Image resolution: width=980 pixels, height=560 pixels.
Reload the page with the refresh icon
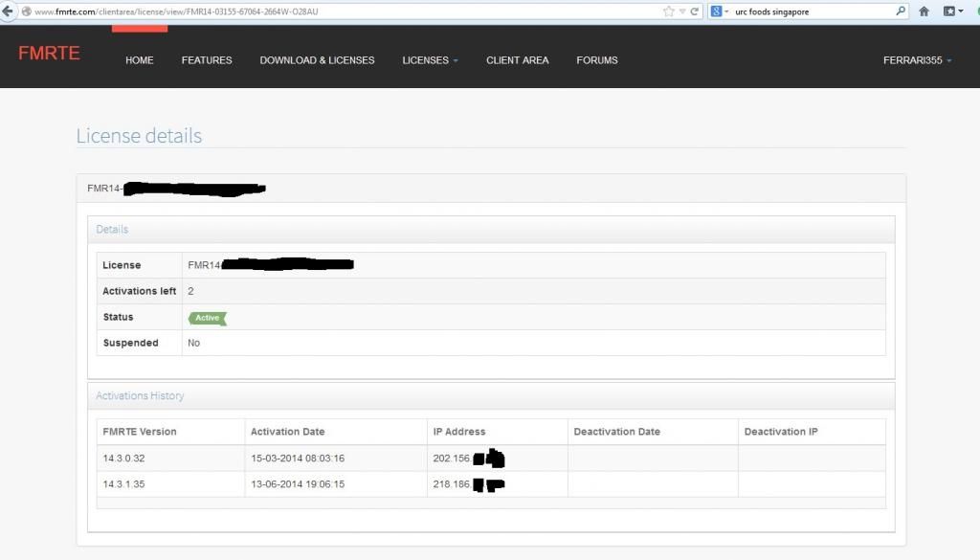(696, 11)
